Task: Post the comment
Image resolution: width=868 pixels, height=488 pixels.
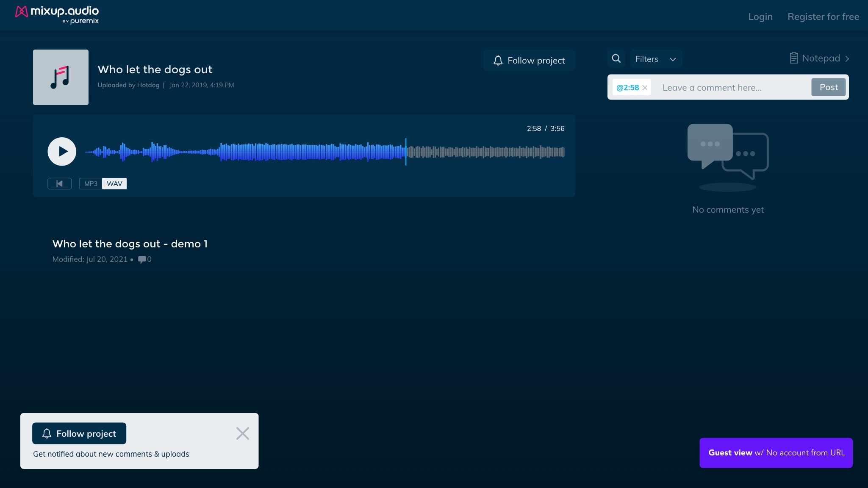Action: click(x=828, y=87)
